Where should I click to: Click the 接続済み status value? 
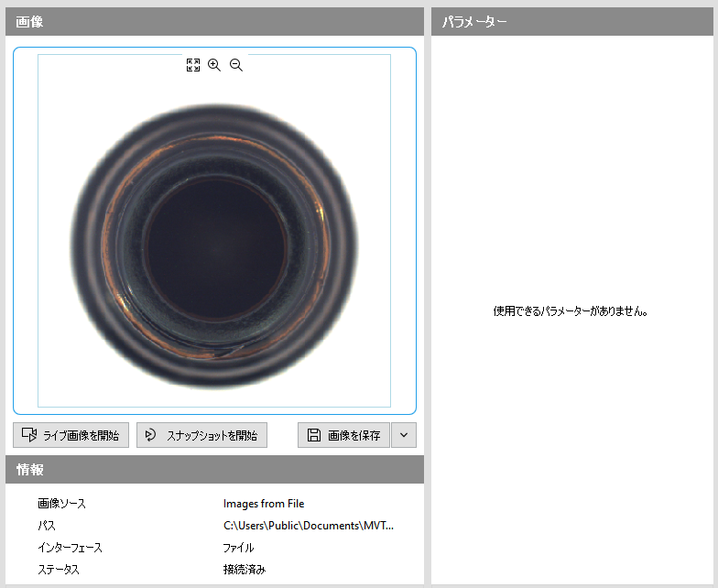point(245,570)
